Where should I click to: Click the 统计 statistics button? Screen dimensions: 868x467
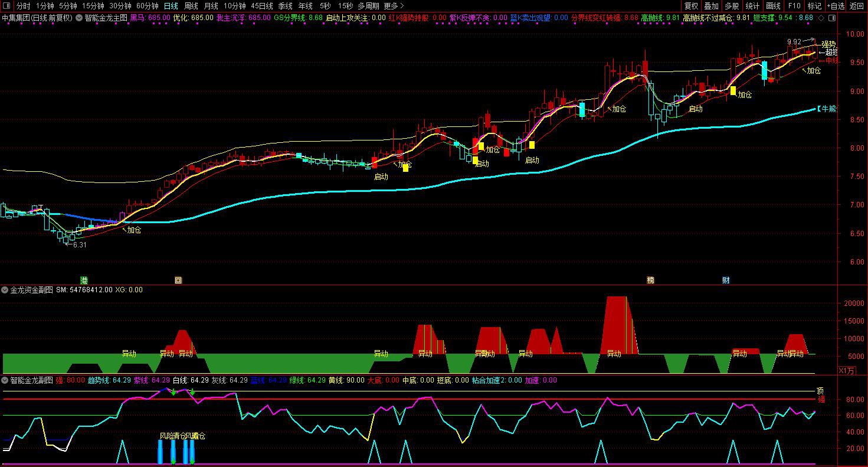click(752, 6)
